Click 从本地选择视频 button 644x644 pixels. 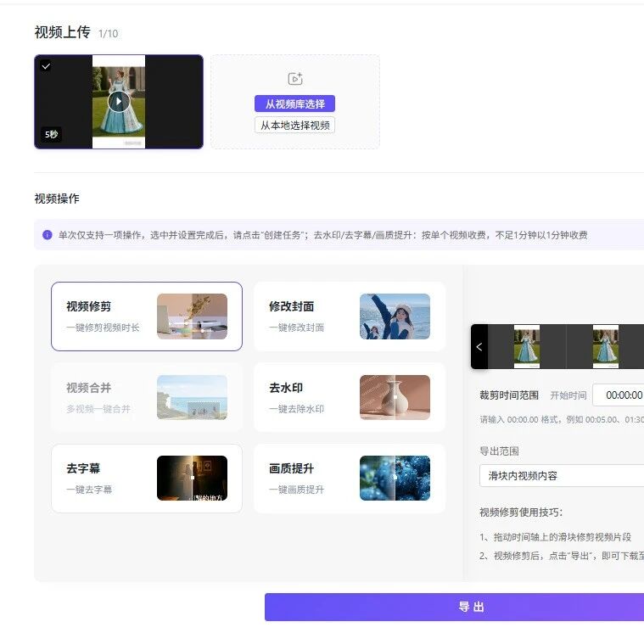295,126
